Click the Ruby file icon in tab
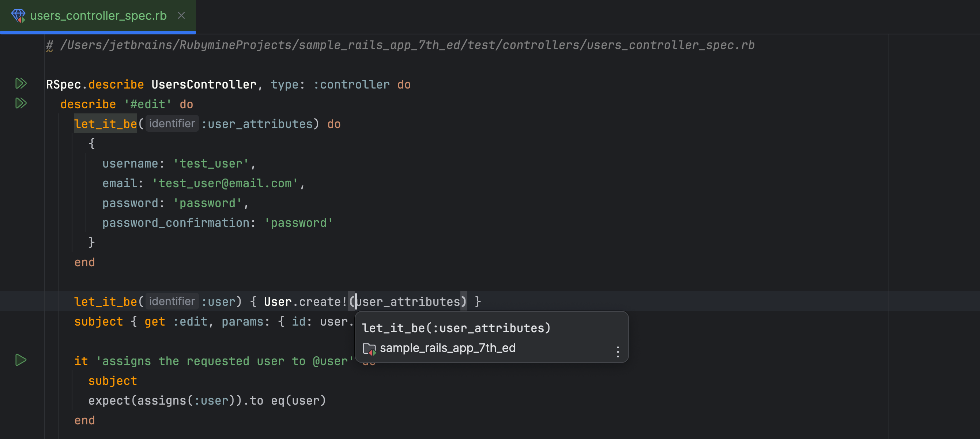Image resolution: width=980 pixels, height=439 pixels. click(18, 16)
